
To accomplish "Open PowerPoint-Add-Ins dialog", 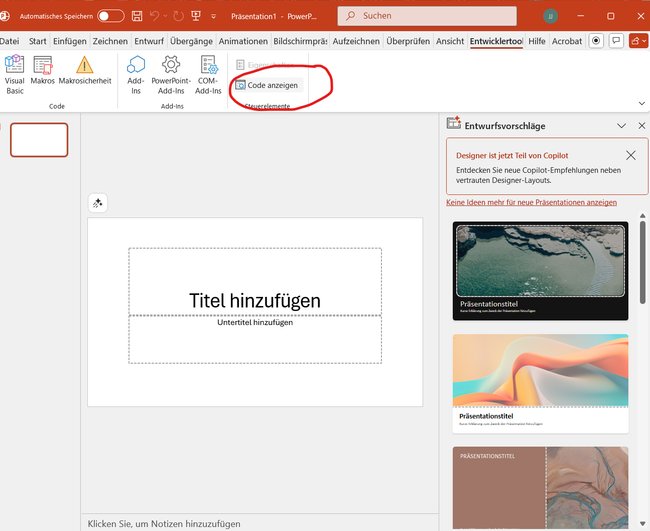I will pyautogui.click(x=171, y=75).
